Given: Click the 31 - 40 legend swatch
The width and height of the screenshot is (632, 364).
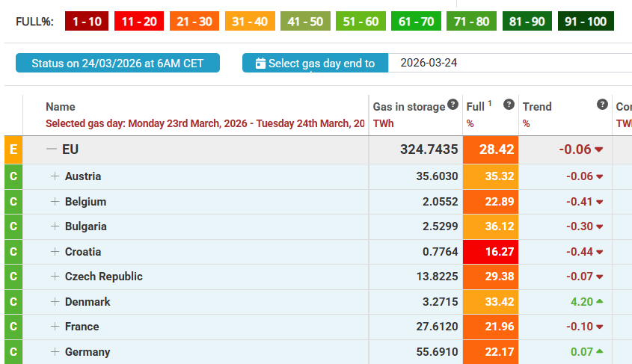Looking at the screenshot, I should tap(250, 21).
